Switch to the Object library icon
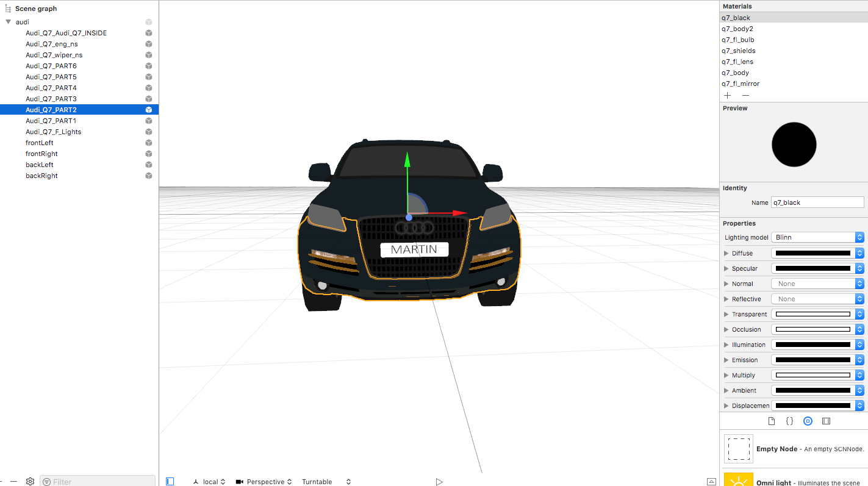Image resolution: width=868 pixels, height=486 pixels. pyautogui.click(x=808, y=421)
